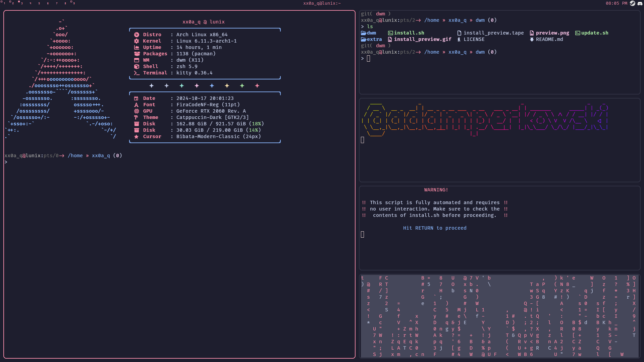The image size is (644, 362).
Task: Focus the matrix rain terminal at bottom right
Action: 500,316
